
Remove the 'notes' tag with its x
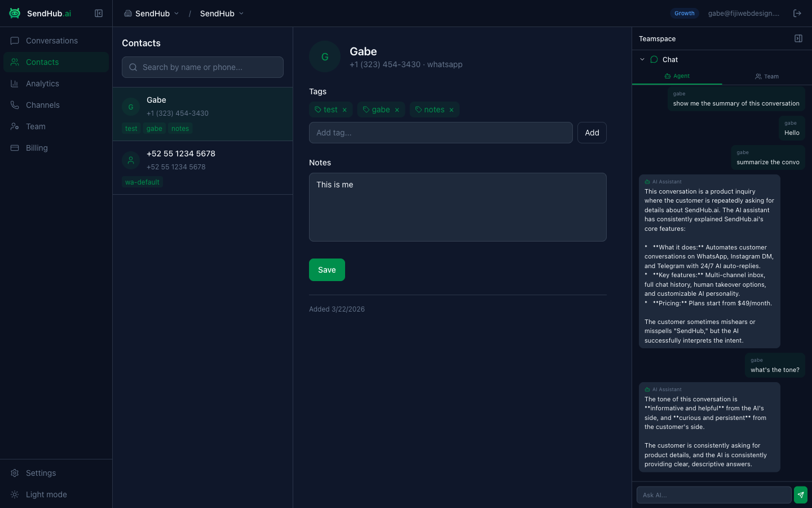451,110
